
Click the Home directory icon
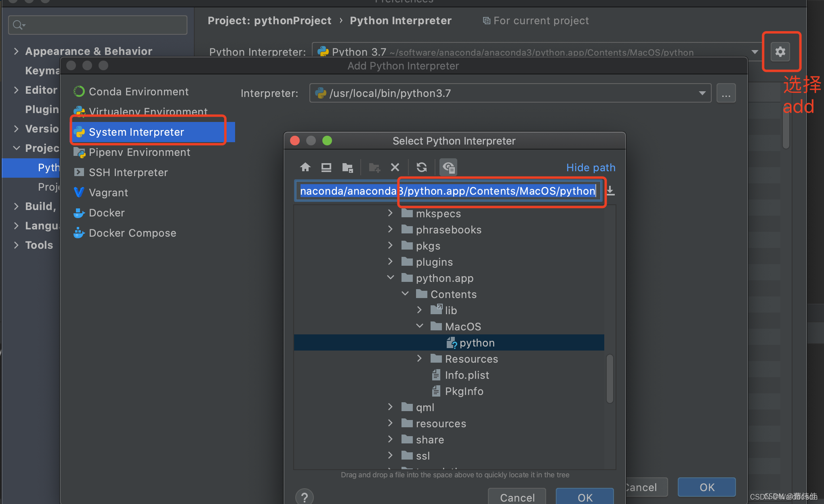(x=305, y=167)
